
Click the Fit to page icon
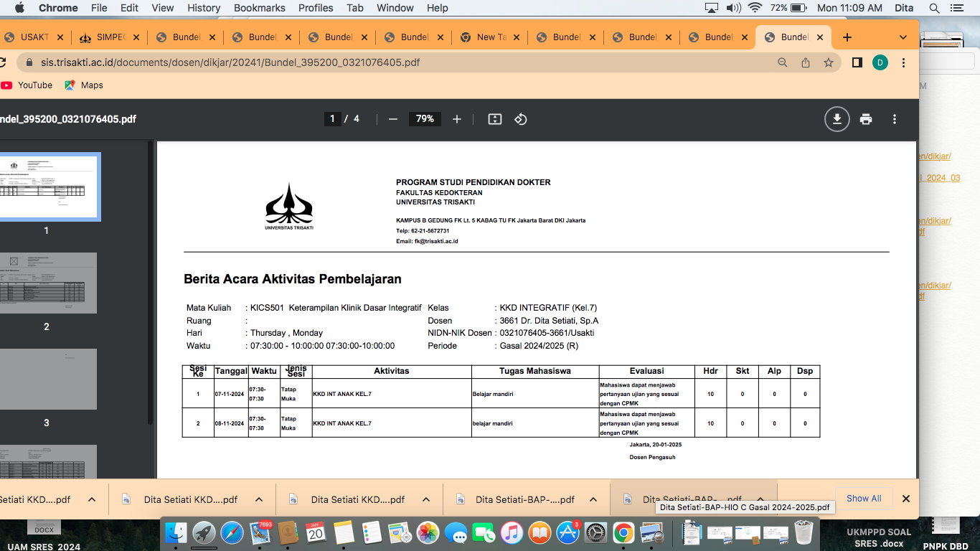495,119
